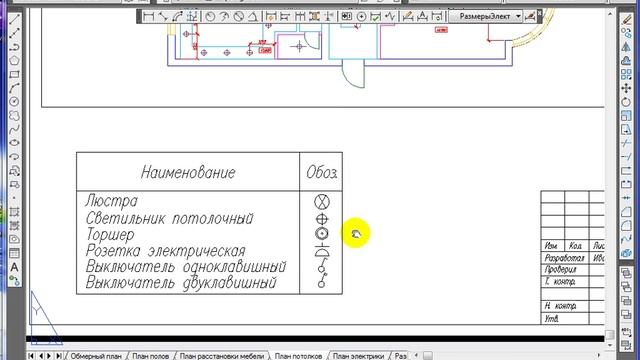Click the Diameter dimension tool
This screenshot has width=640, height=360.
click(239, 17)
